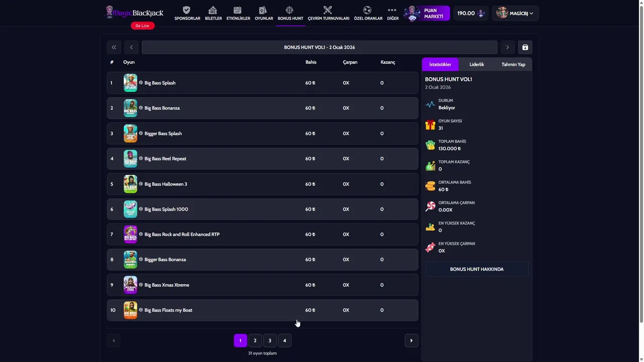Viewport: 644px width, 362px height.
Task: Go to pagination page 4
Action: point(284,340)
